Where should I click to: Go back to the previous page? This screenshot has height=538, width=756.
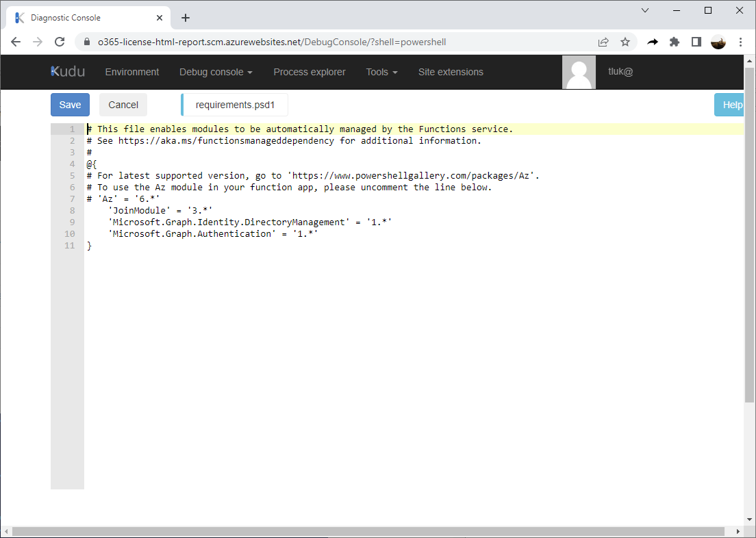pyautogui.click(x=16, y=42)
